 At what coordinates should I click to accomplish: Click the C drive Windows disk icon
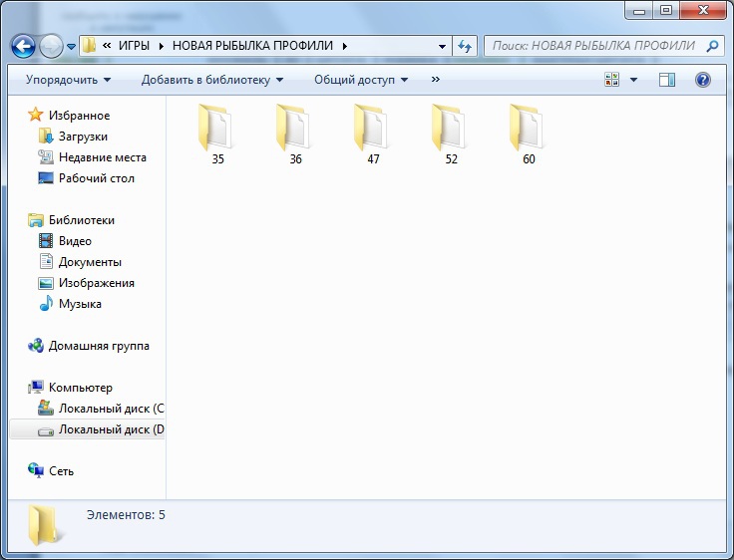46,408
